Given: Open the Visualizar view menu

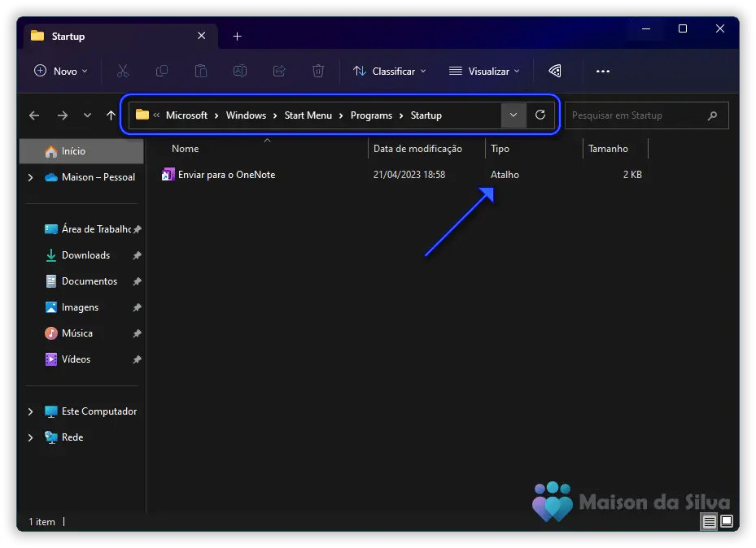Looking at the screenshot, I should 484,72.
